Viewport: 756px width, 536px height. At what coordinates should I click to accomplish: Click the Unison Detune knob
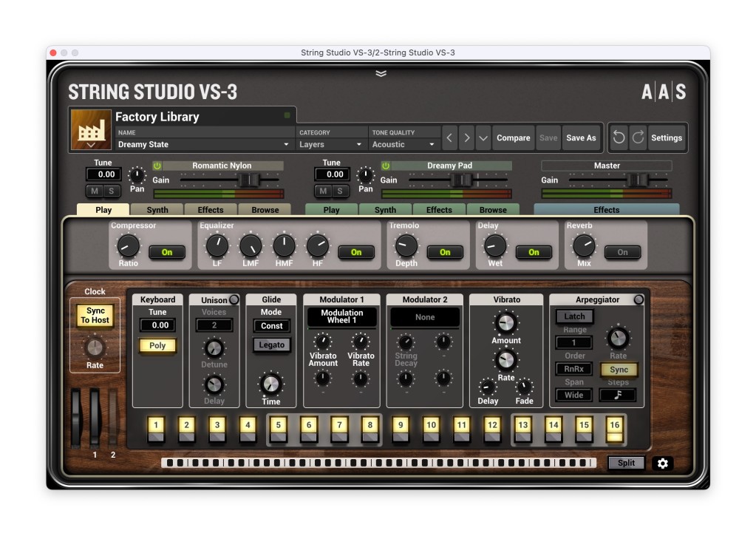[x=214, y=347]
